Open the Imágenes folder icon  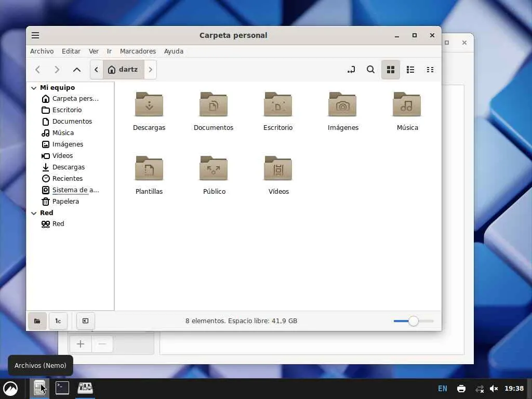click(x=342, y=105)
